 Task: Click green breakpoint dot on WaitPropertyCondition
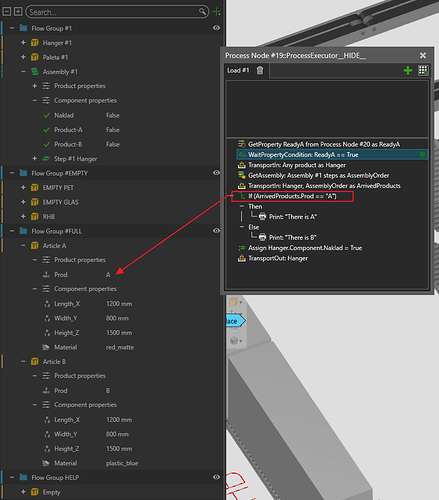click(422, 154)
